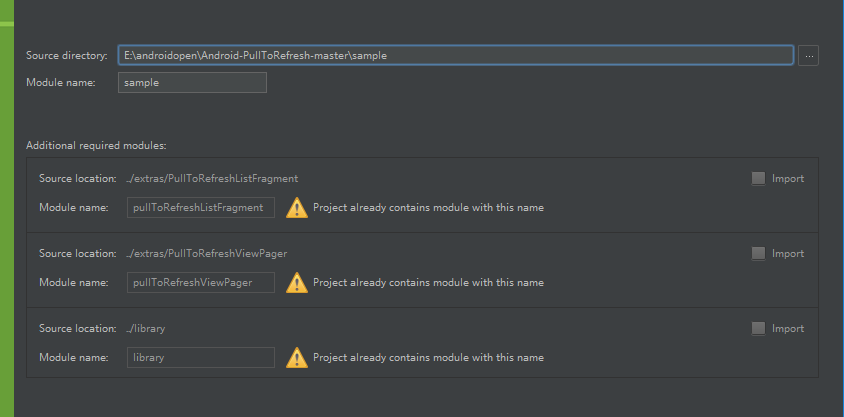
Task: Click warning icon beside pullToRefreshListFragment name
Action: pos(297,208)
